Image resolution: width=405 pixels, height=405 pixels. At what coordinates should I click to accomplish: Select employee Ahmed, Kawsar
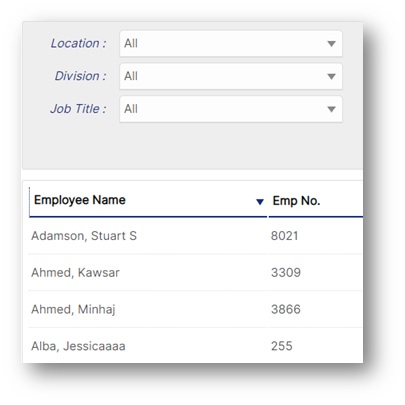tap(75, 272)
